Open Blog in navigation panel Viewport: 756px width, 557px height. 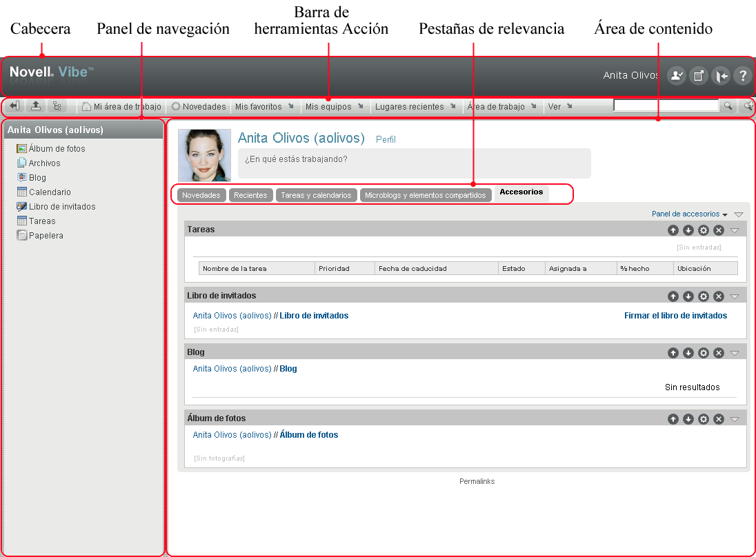[31, 178]
